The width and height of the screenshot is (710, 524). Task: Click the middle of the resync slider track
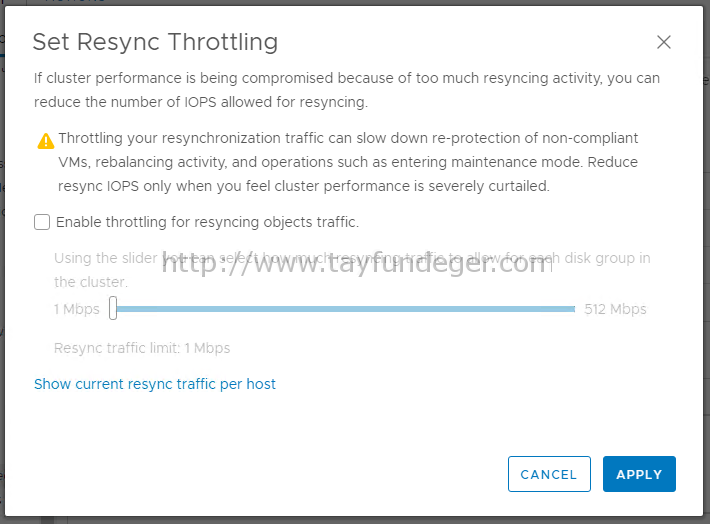(345, 309)
